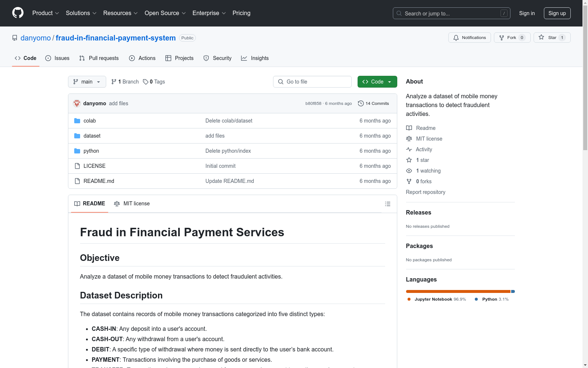View 14 Commits history
The height and width of the screenshot is (368, 588).
coord(373,103)
